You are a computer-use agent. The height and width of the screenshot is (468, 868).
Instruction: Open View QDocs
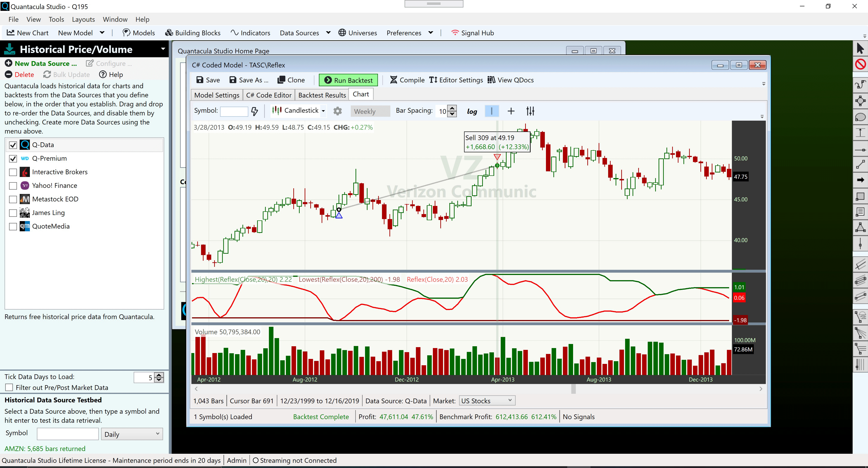510,80
